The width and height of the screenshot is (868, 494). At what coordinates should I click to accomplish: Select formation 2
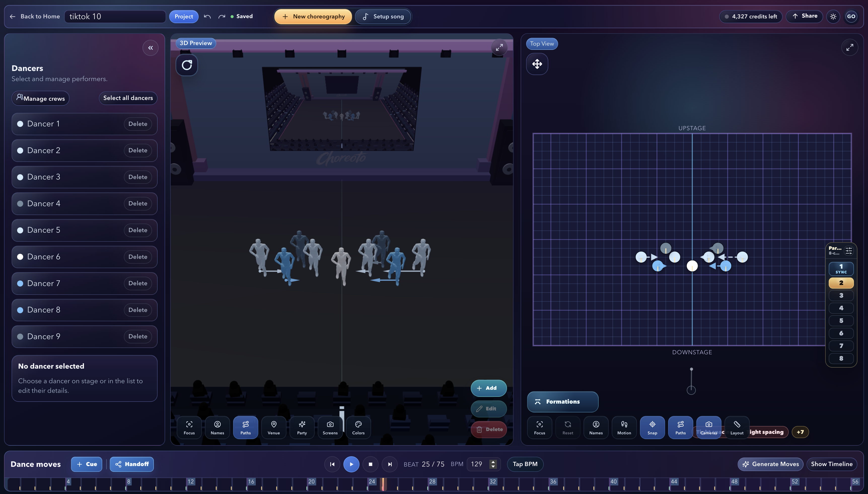coord(841,283)
